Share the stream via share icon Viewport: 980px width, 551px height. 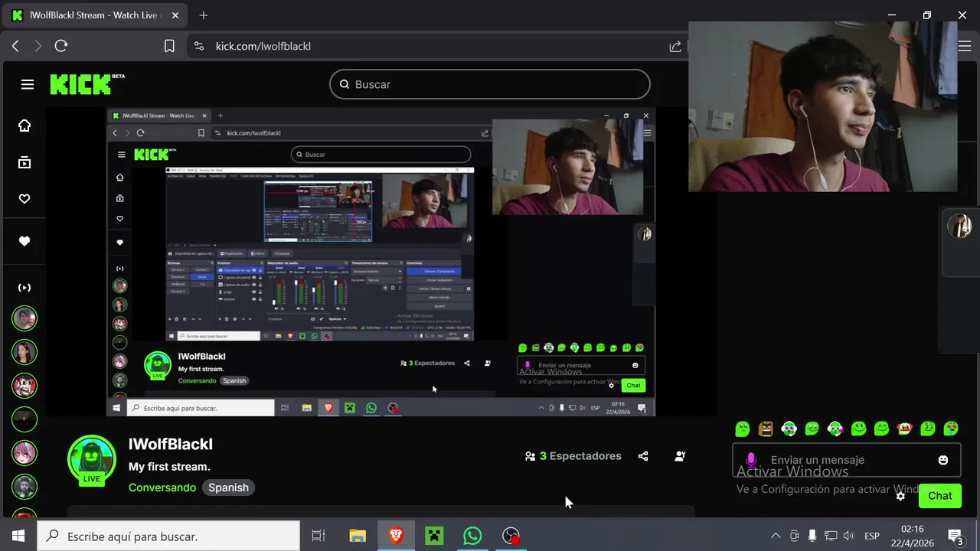[643, 456]
